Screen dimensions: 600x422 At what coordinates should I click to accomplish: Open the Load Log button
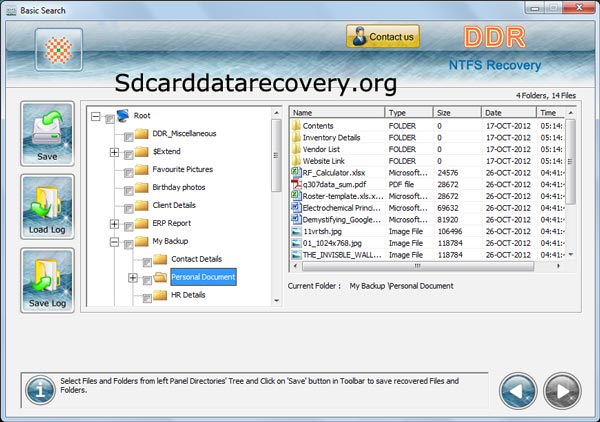tap(47, 207)
